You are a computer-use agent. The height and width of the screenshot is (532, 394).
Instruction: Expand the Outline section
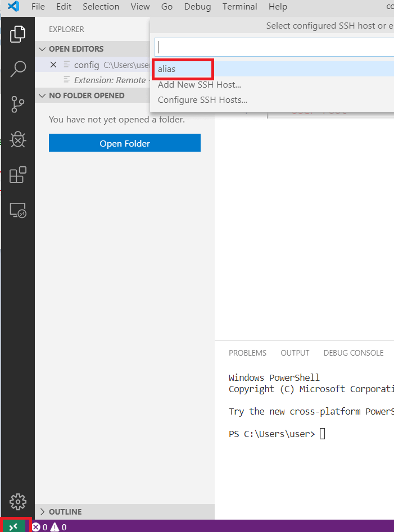coord(125,512)
